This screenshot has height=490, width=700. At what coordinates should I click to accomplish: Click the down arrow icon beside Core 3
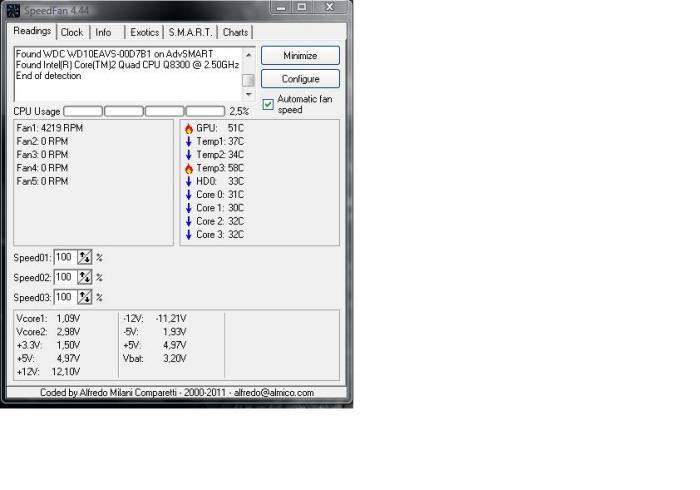(189, 235)
